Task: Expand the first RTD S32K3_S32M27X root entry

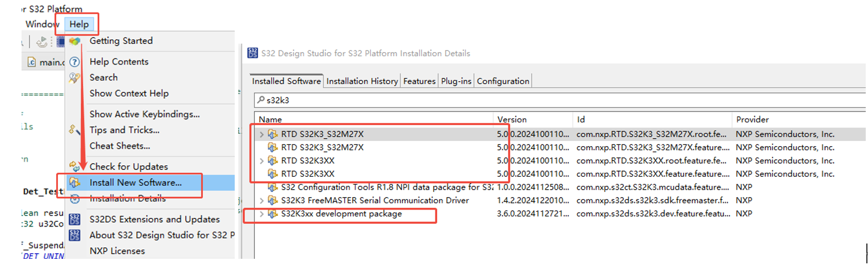Action: (261, 134)
